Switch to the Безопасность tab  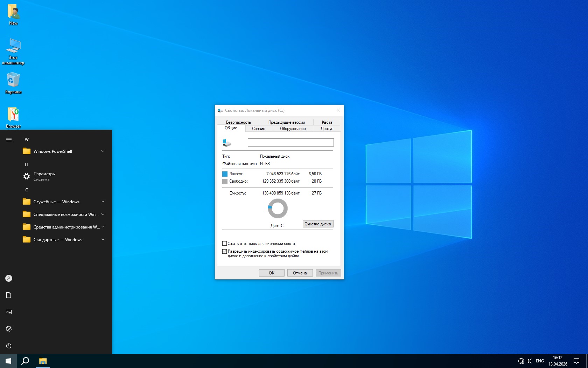point(238,122)
